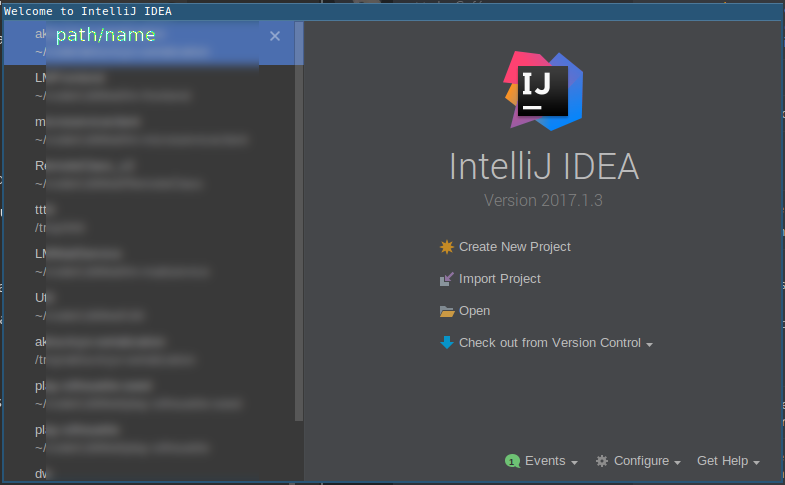The image size is (785, 485).
Task: Choose the Import Project icon
Action: pyautogui.click(x=447, y=279)
